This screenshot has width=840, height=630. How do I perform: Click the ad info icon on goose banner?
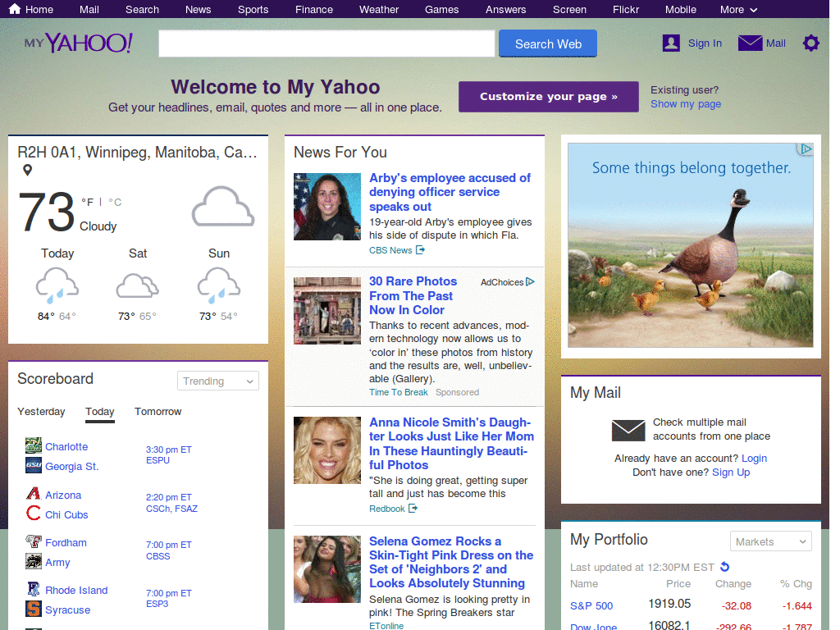point(806,149)
